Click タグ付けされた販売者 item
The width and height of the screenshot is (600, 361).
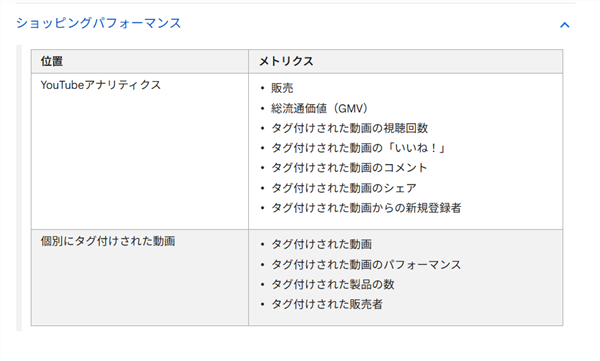[327, 304]
